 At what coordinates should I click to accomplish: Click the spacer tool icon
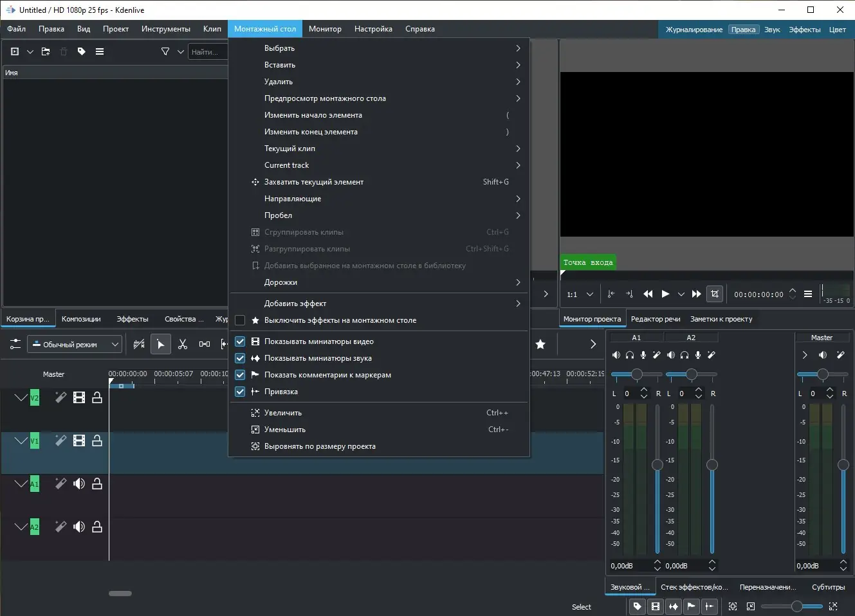(x=205, y=345)
